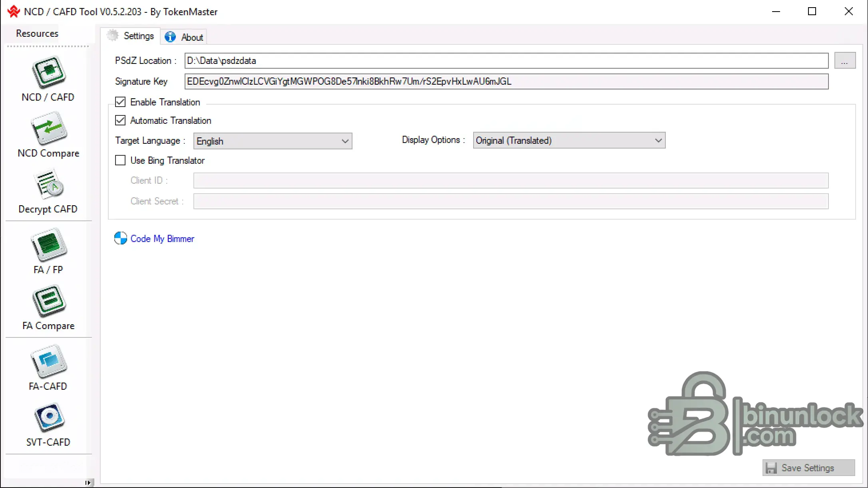Open the Code My Bimmer link
The height and width of the screenshot is (488, 868).
pyautogui.click(x=162, y=239)
